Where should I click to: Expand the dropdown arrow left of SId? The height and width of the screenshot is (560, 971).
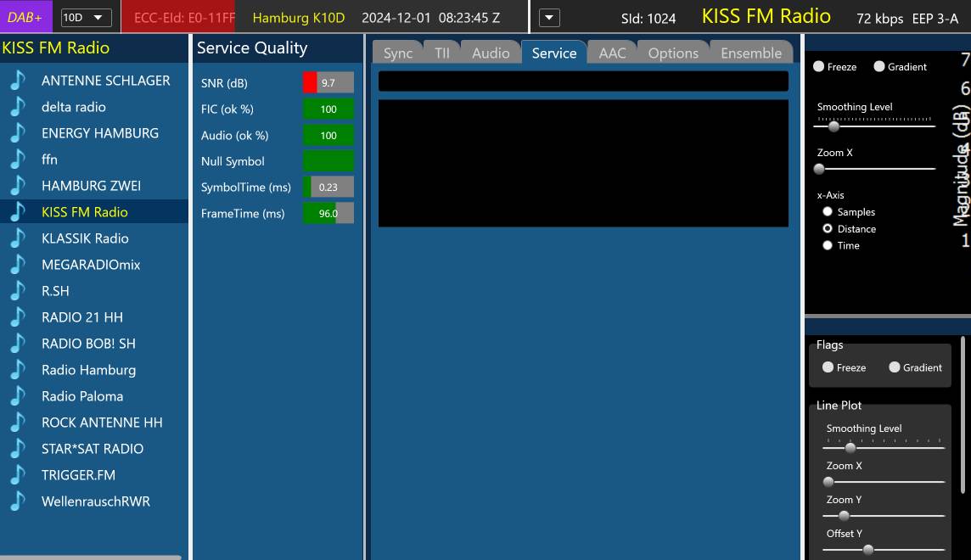[549, 17]
